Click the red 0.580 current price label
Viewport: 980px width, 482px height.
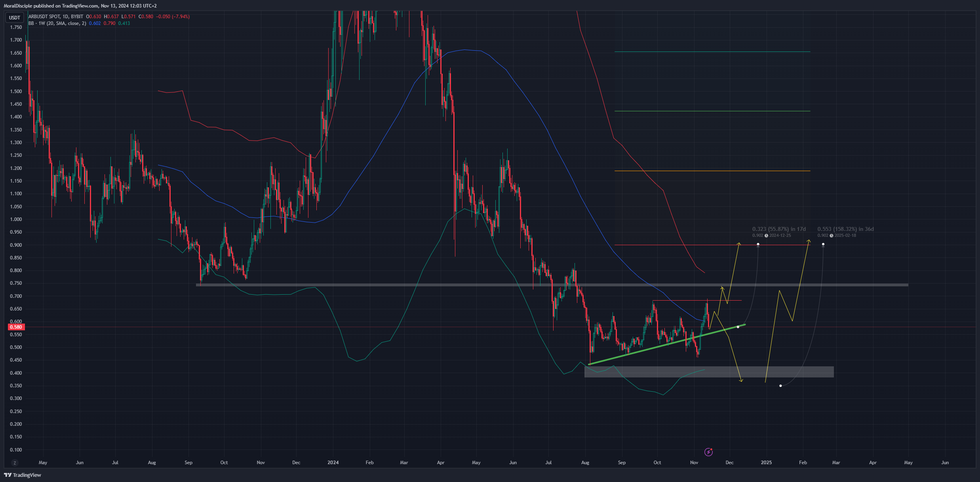(x=16, y=327)
